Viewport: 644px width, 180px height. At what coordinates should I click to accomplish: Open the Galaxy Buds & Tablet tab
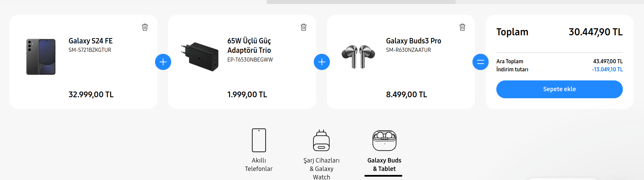pos(384,165)
